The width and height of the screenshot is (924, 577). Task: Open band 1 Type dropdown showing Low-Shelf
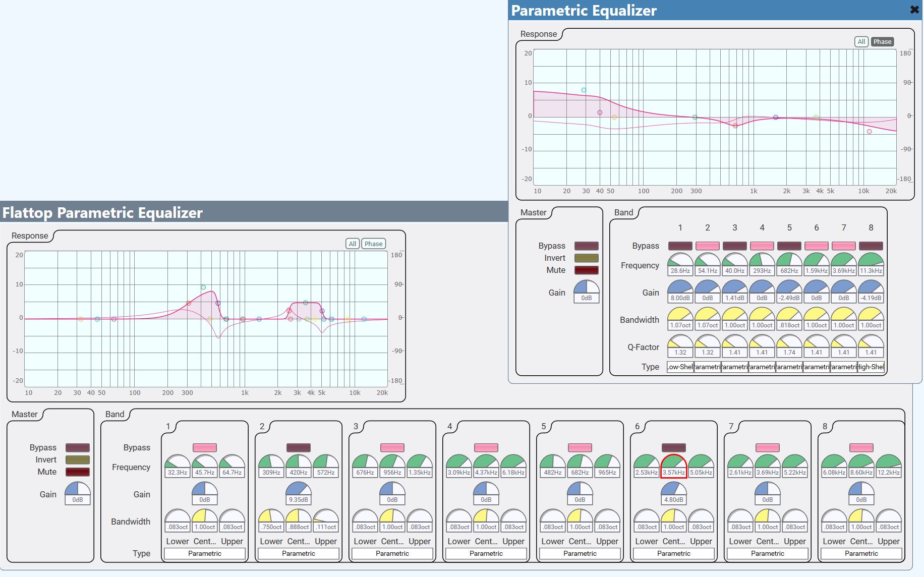(680, 367)
